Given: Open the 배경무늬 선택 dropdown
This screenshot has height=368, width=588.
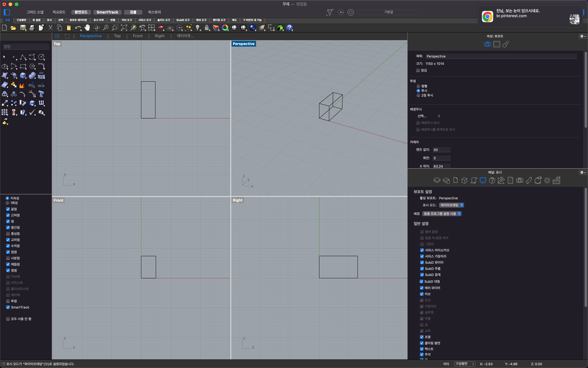Looking at the screenshot, I should click(x=429, y=116).
